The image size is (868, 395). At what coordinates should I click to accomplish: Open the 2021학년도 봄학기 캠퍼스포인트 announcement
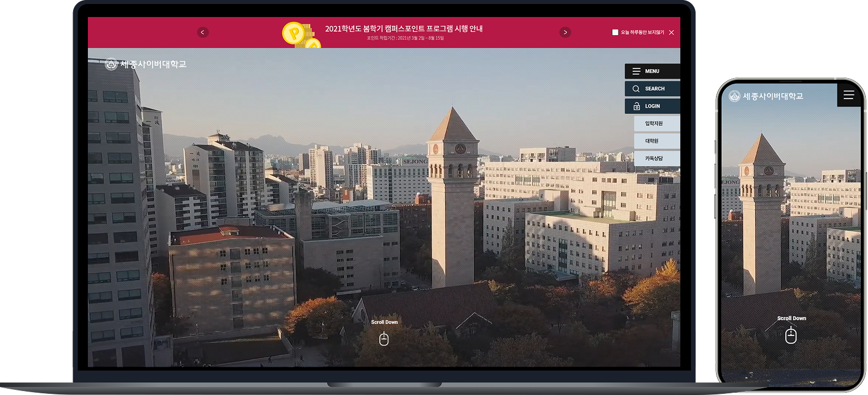[x=404, y=28]
